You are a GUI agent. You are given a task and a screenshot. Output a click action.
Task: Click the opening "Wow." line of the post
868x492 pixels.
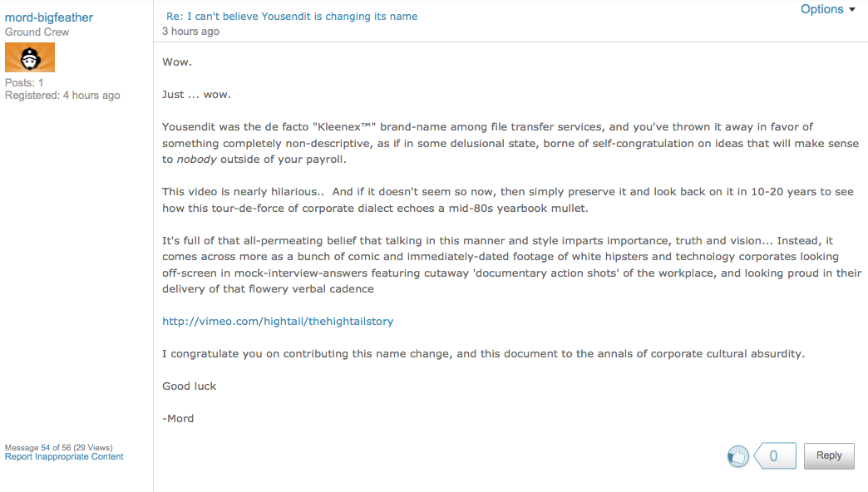click(x=176, y=62)
